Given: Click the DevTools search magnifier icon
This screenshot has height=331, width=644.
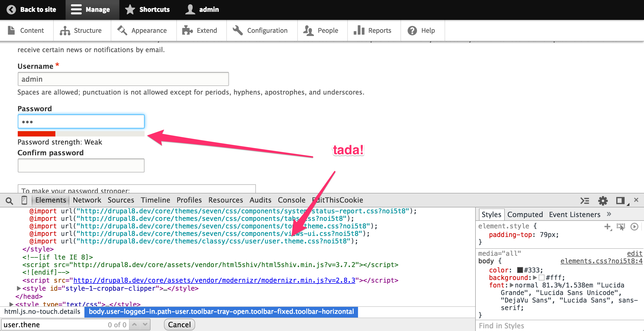Looking at the screenshot, I should click(9, 201).
